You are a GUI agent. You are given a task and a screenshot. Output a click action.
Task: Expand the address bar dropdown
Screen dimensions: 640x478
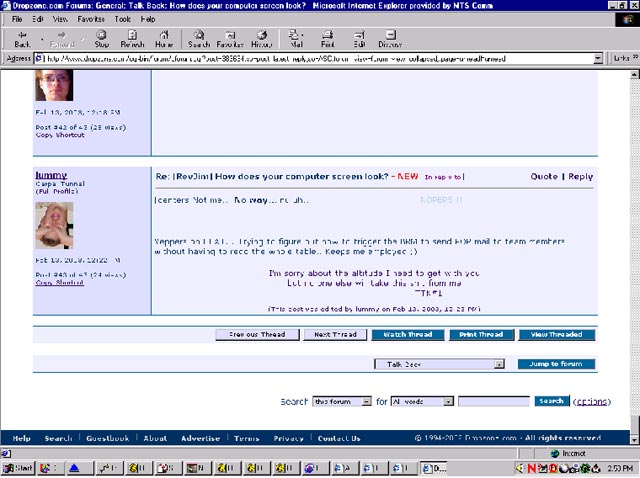pos(598,58)
